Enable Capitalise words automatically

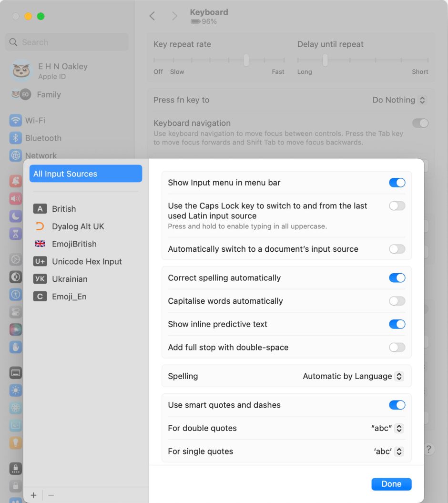pyautogui.click(x=397, y=301)
